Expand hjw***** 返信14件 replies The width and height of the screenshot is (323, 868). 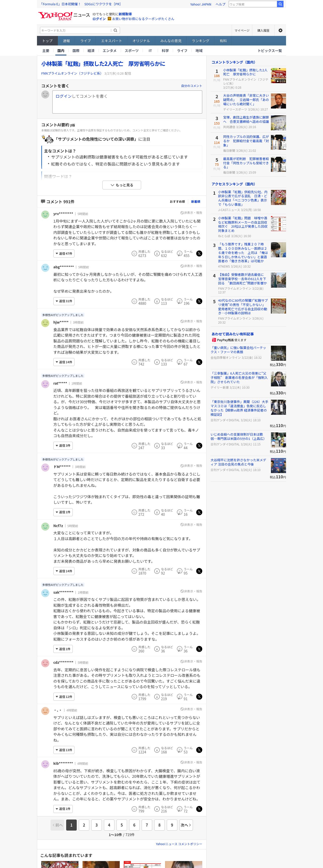64,362
